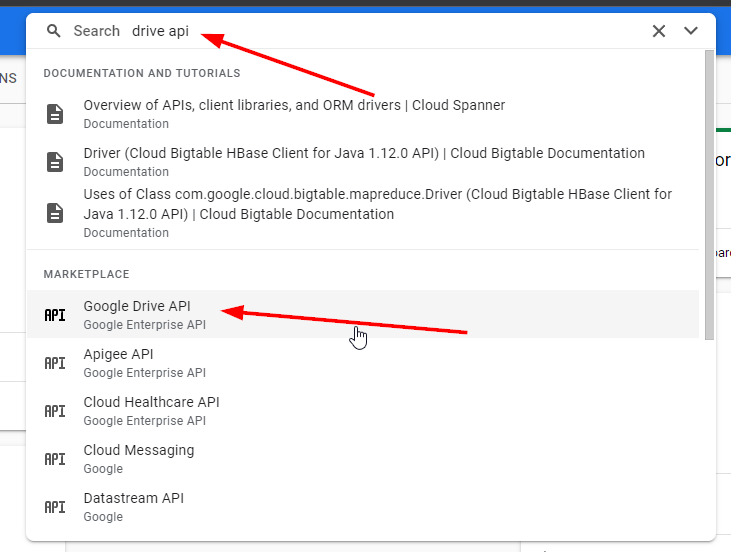Click DOCUMENTATION AND TUTORIALS heading
The height and width of the screenshot is (552, 731).
pyautogui.click(x=142, y=73)
